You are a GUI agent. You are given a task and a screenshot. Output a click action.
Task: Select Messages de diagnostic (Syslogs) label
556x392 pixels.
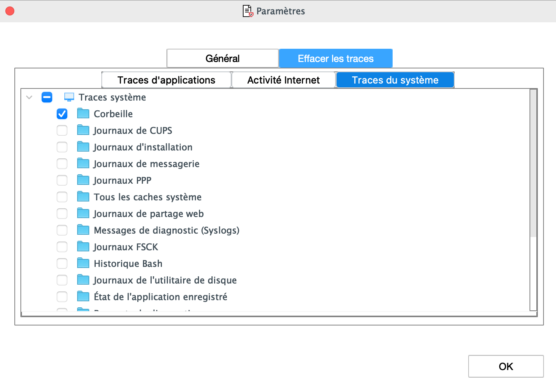tap(166, 230)
